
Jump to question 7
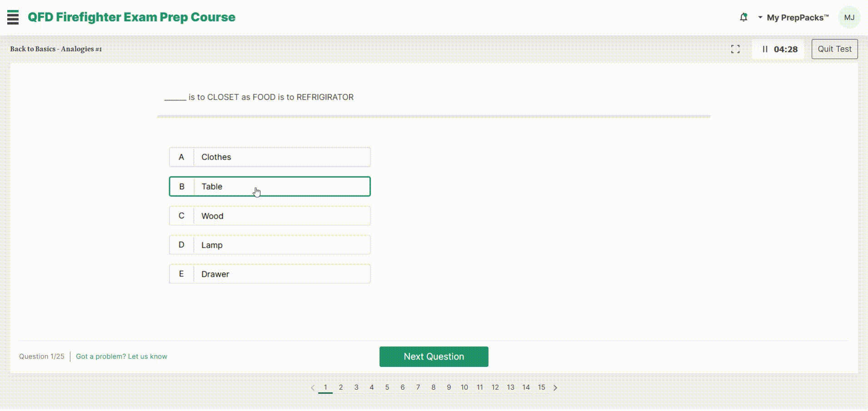pos(418,387)
